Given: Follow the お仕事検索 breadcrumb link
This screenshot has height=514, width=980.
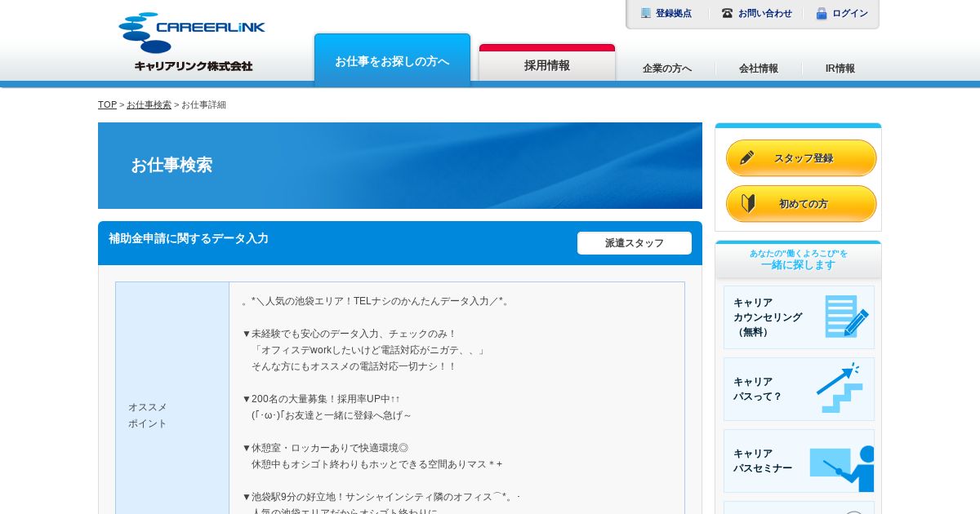Looking at the screenshot, I should tap(149, 104).
